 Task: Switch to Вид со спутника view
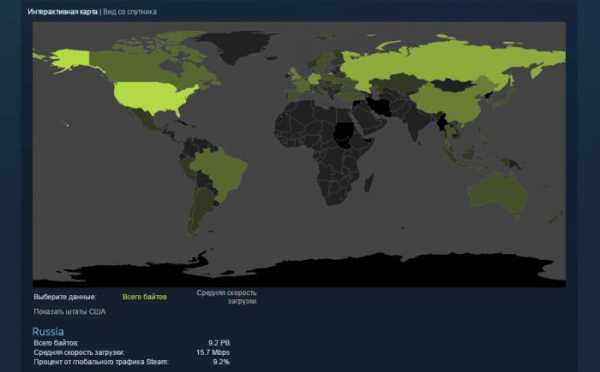(130, 12)
